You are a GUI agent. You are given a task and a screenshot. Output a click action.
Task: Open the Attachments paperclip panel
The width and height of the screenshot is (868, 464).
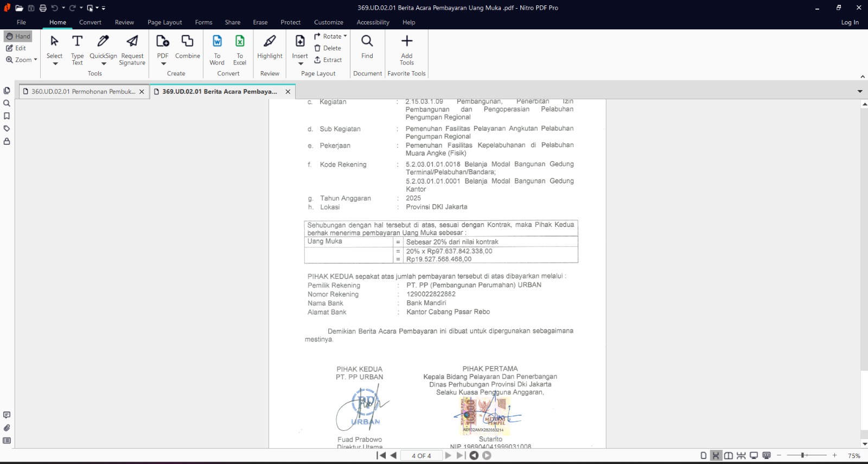(7, 428)
